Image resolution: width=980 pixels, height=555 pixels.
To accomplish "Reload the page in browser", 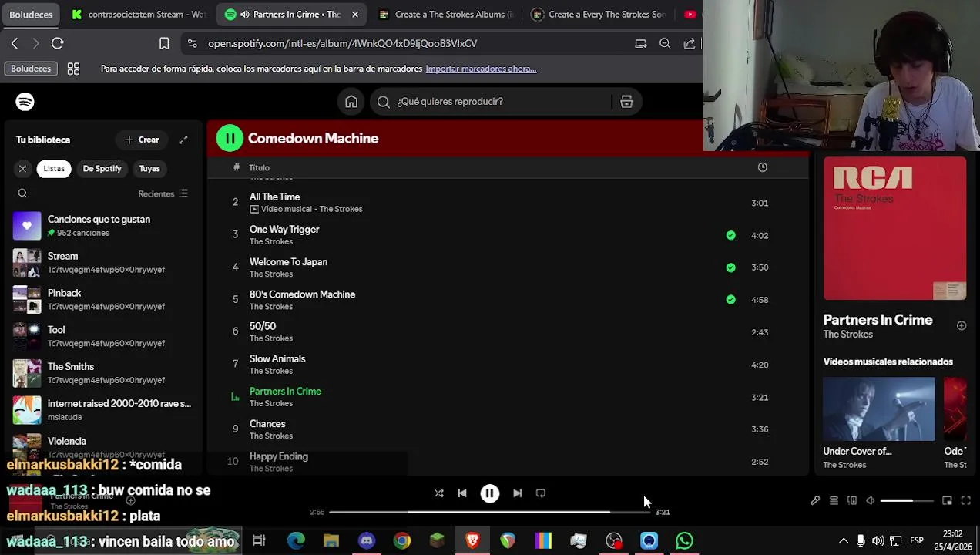I will tap(58, 43).
